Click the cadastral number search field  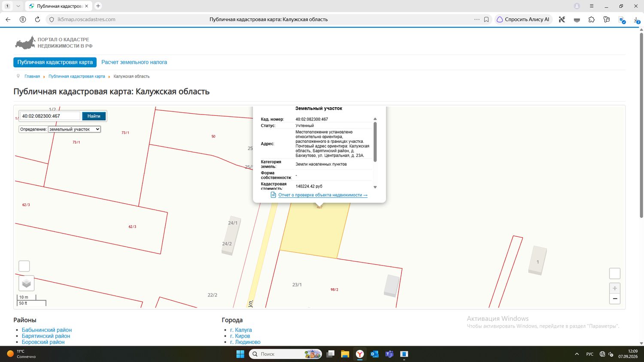tap(50, 116)
